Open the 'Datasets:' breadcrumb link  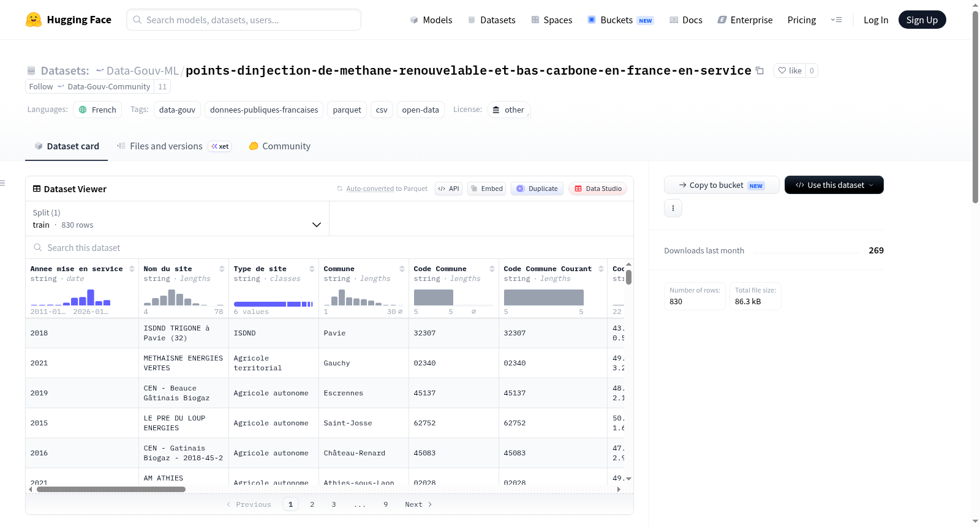[64, 71]
